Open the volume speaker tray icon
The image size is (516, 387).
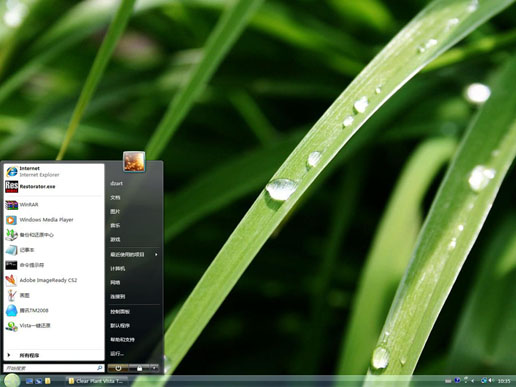tap(491, 380)
